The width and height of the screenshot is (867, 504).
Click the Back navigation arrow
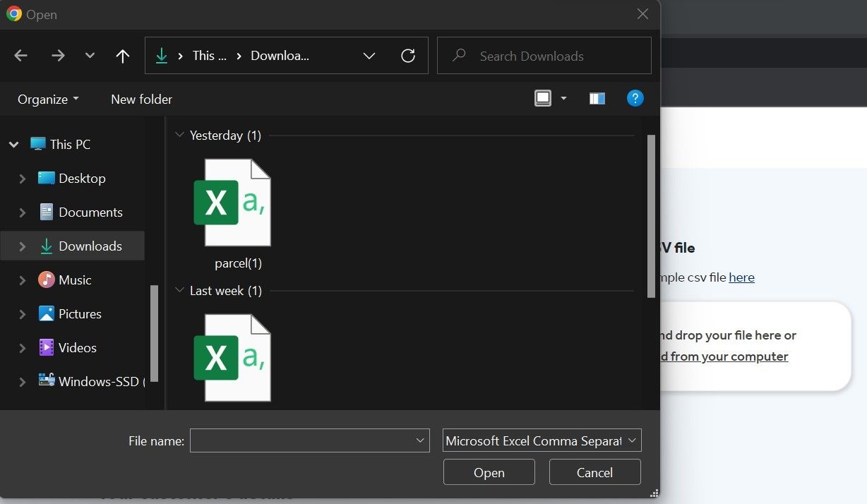(x=21, y=56)
